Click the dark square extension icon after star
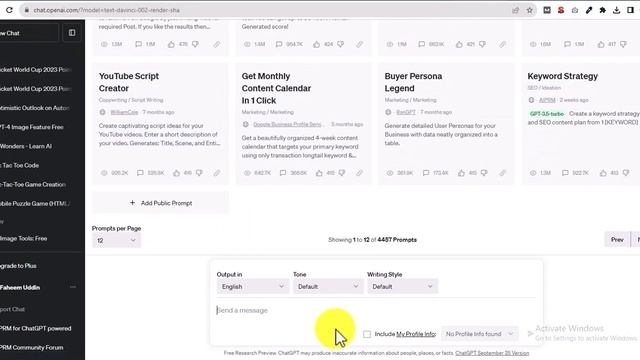640x360 pixels. pyautogui.click(x=547, y=10)
